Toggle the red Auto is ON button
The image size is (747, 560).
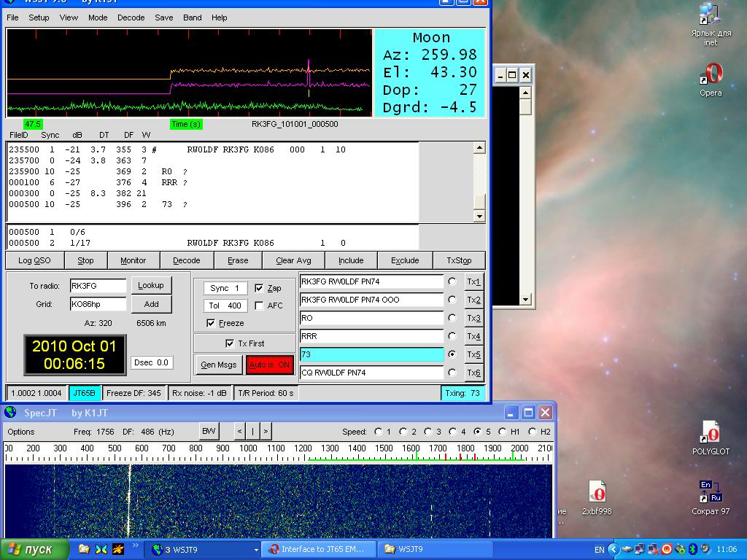pyautogui.click(x=270, y=365)
